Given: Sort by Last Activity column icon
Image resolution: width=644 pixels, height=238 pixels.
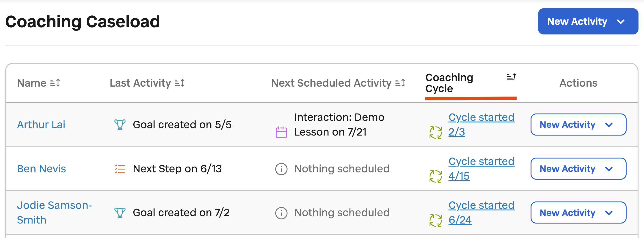Looking at the screenshot, I should (179, 83).
